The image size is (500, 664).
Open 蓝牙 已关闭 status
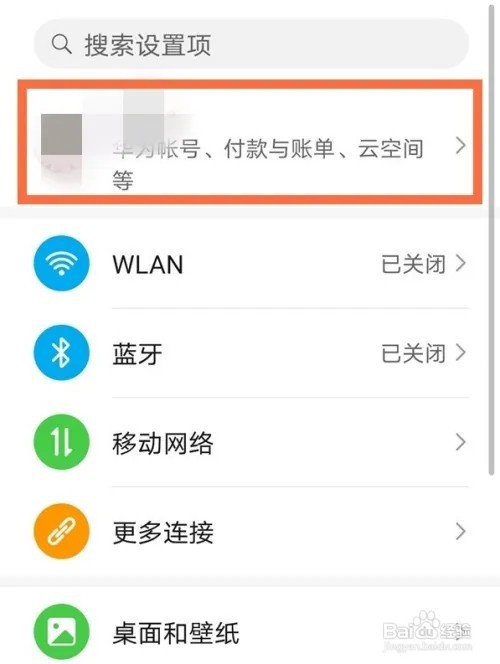[413, 353]
